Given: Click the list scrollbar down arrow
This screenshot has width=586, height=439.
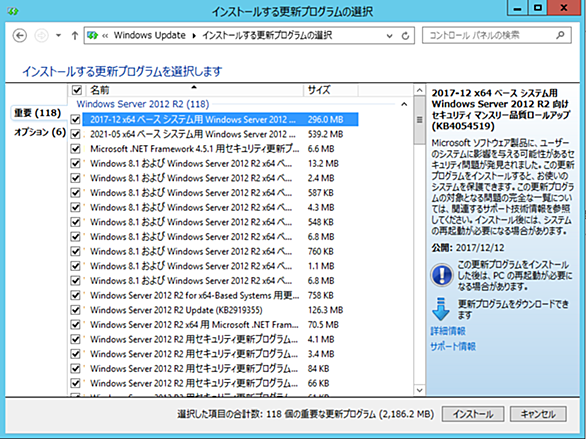Looking at the screenshot, I should click(419, 390).
